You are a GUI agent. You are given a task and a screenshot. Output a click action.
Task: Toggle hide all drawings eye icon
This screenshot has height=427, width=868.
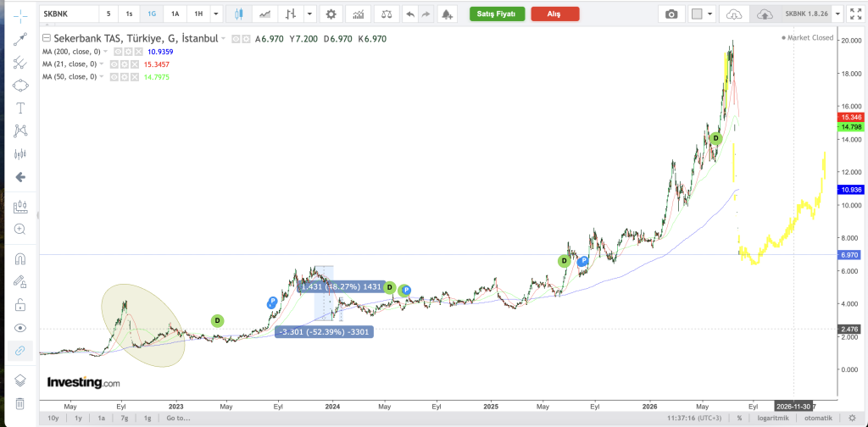[x=20, y=327]
